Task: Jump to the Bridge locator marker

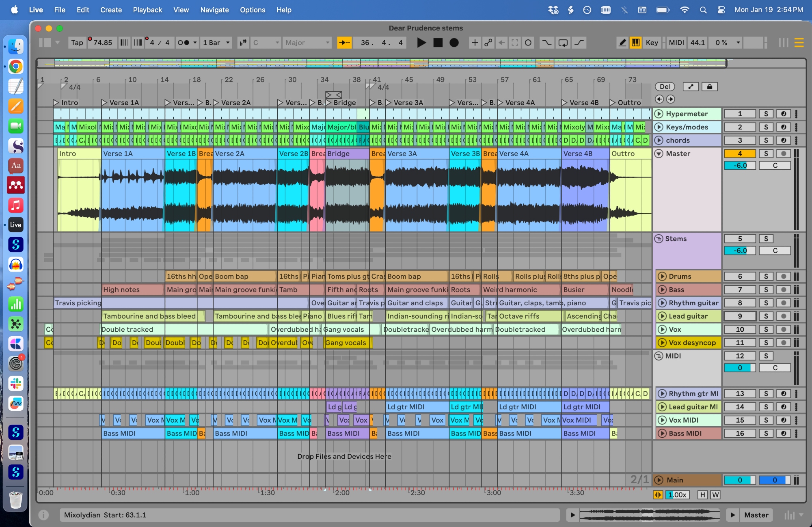Action: (x=329, y=103)
